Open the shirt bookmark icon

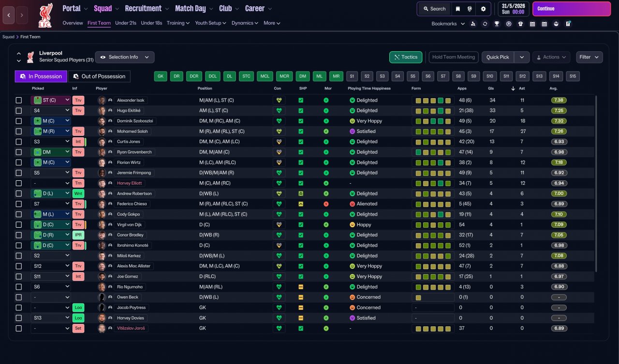point(520,24)
